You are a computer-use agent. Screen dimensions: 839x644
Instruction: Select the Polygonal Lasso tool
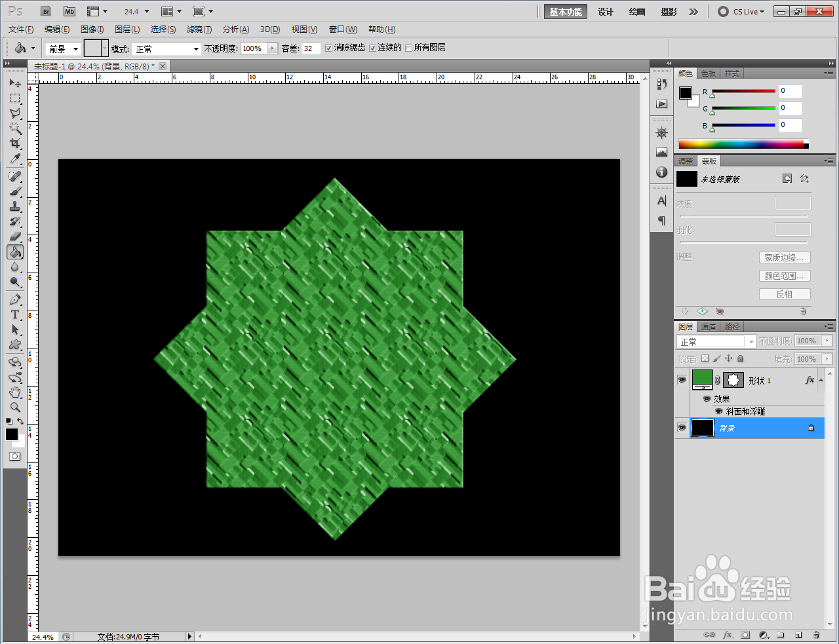15,113
